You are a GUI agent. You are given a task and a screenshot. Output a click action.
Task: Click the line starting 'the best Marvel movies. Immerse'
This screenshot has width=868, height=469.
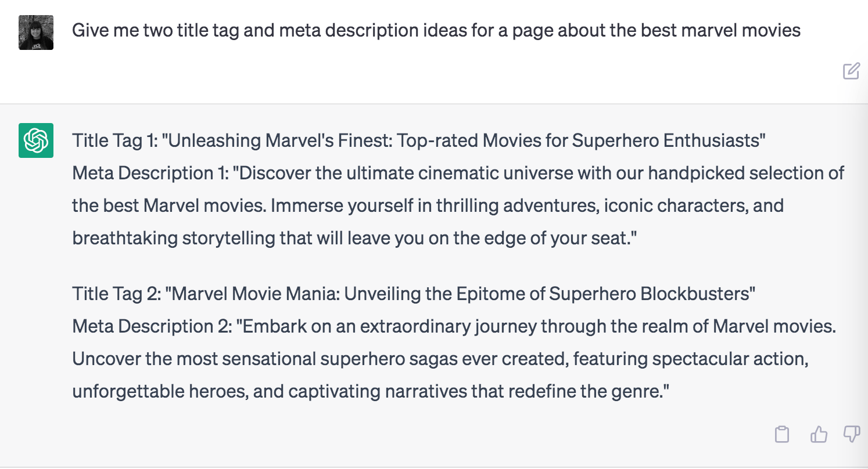pyautogui.click(x=428, y=205)
